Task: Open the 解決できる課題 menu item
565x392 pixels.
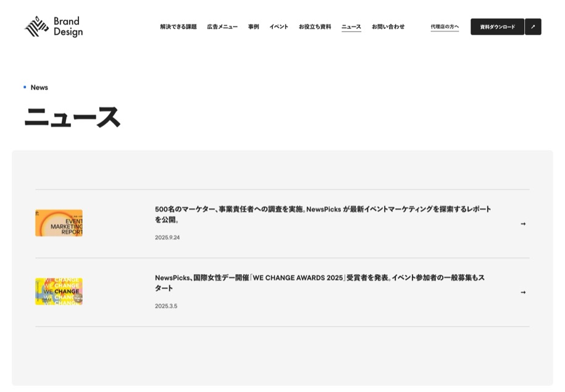Action: point(178,27)
